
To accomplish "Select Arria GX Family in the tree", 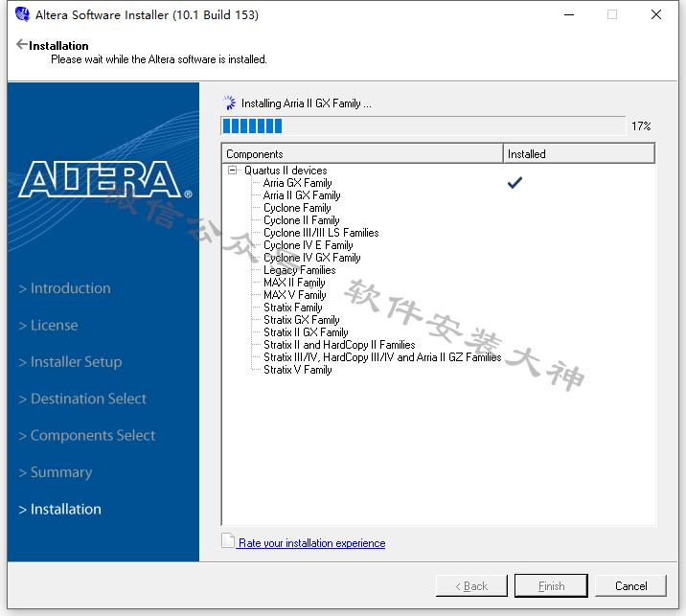I will click(298, 183).
